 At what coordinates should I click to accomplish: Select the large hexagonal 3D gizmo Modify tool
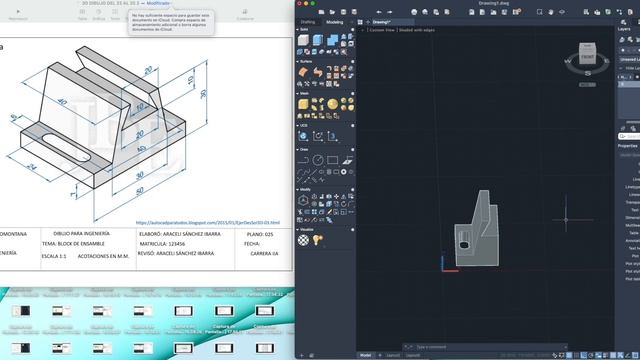303,200
